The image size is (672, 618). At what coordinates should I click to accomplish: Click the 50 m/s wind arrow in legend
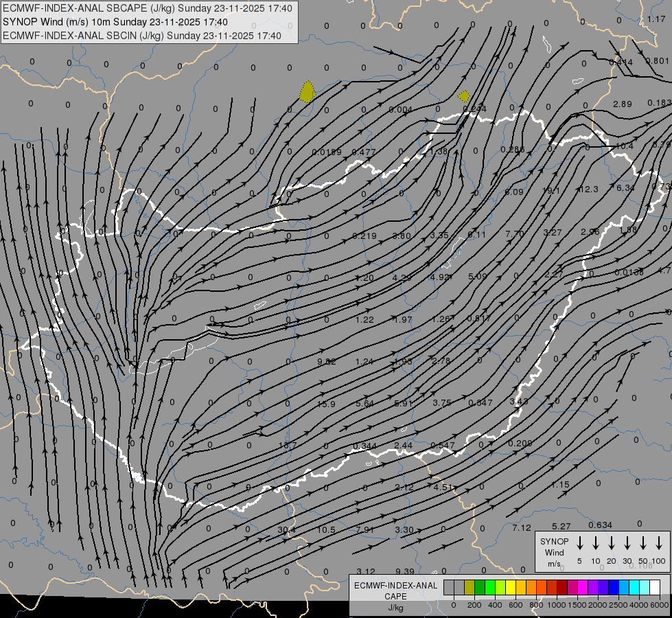point(643,543)
